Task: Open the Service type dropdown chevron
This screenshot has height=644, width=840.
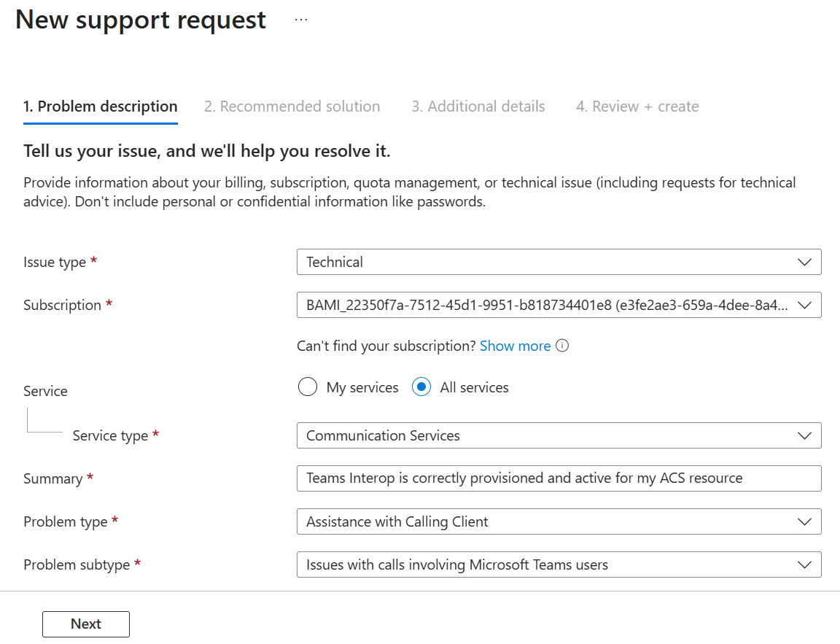Action: [804, 435]
